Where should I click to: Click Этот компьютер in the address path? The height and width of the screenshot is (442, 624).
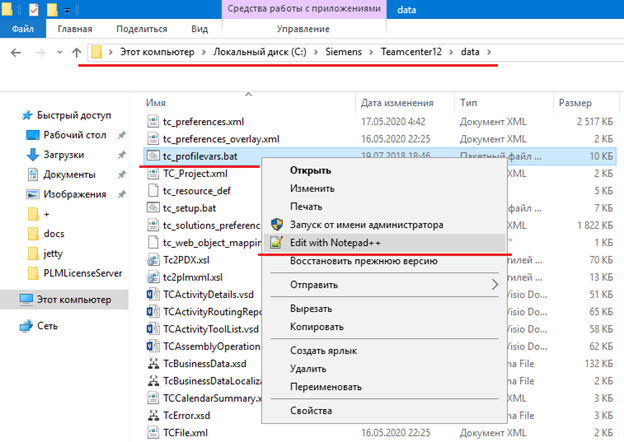[157, 52]
